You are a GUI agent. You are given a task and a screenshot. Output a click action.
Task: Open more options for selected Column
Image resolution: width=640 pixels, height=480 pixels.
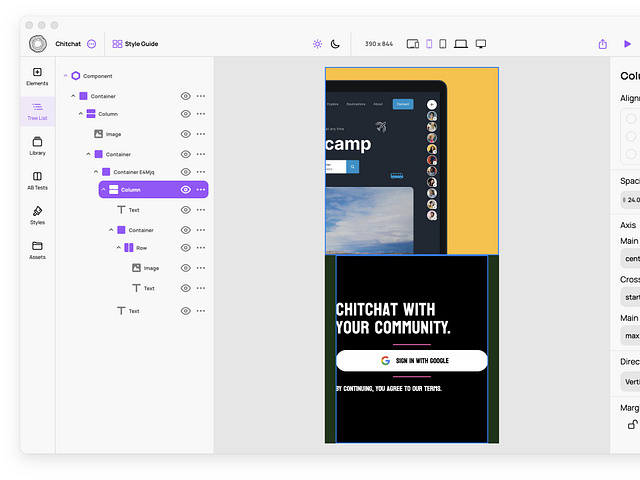tap(201, 189)
